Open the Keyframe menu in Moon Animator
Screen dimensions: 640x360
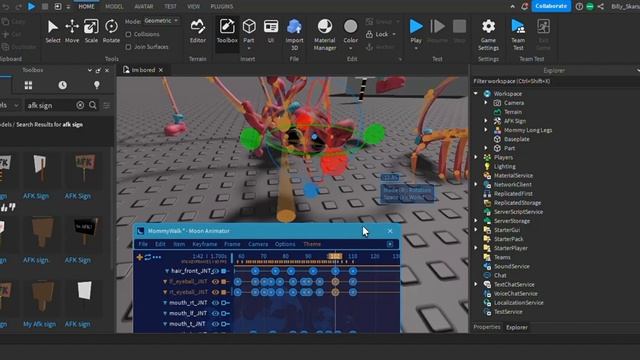205,244
